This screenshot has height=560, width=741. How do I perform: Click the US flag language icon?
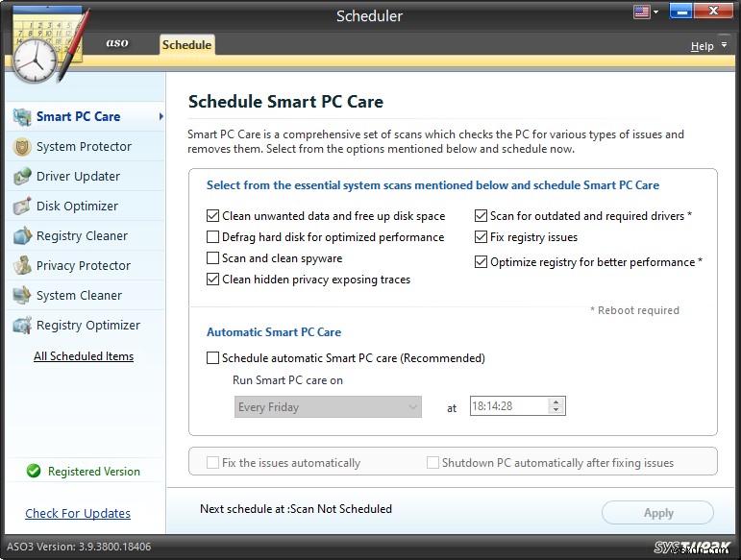click(641, 12)
